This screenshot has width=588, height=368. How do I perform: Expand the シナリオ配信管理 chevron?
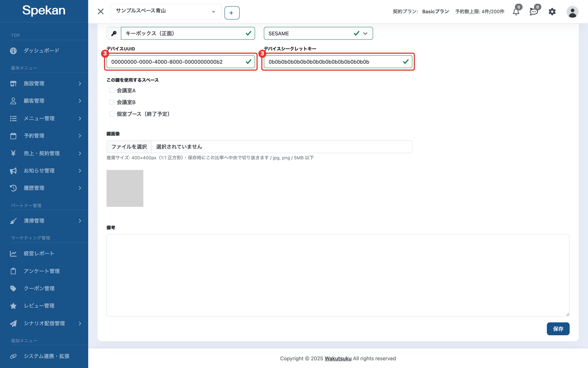point(80,323)
